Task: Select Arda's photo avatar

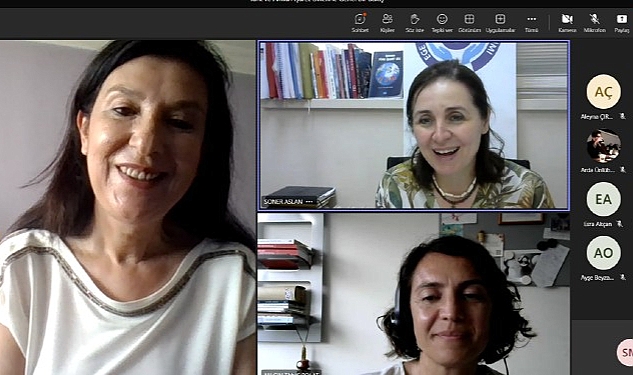Action: [x=604, y=145]
